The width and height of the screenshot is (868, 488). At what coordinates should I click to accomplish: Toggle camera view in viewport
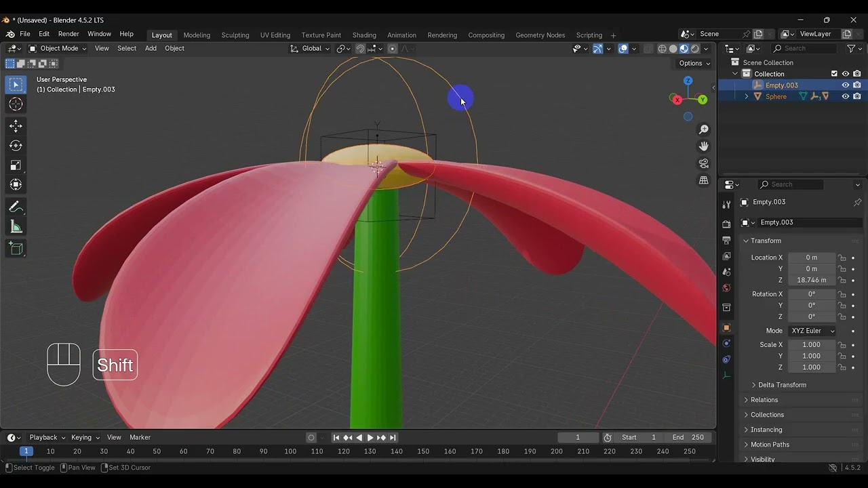[x=704, y=163]
